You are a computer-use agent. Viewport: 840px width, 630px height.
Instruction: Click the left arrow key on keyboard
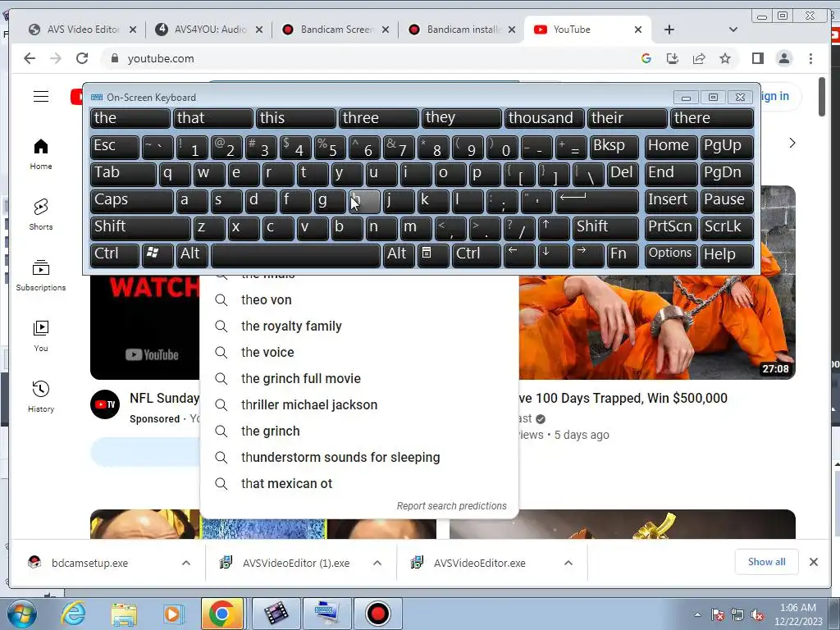pyautogui.click(x=519, y=254)
